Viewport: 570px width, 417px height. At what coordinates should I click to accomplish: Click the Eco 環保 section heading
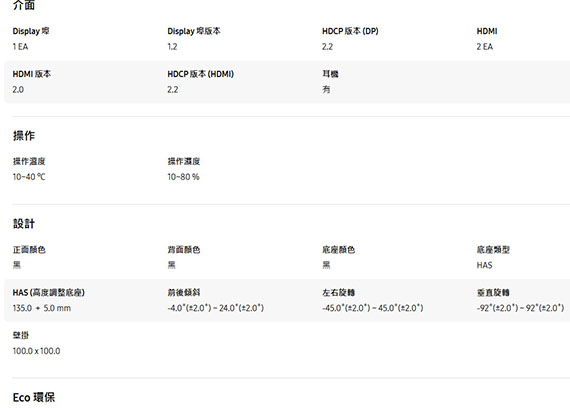[x=34, y=397]
